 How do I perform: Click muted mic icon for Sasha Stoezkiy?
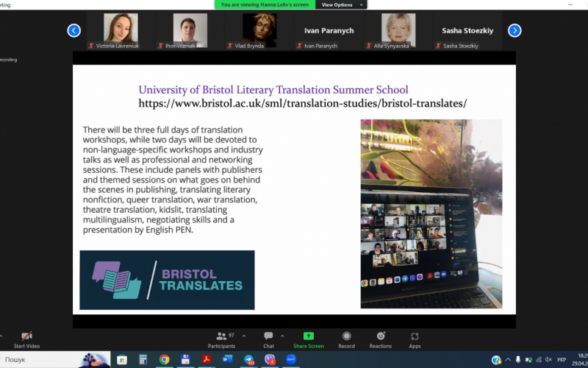[438, 46]
